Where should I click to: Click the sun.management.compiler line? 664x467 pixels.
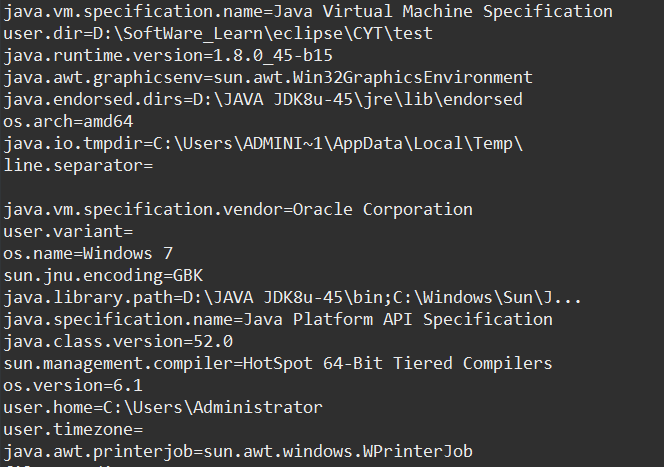coord(278,364)
